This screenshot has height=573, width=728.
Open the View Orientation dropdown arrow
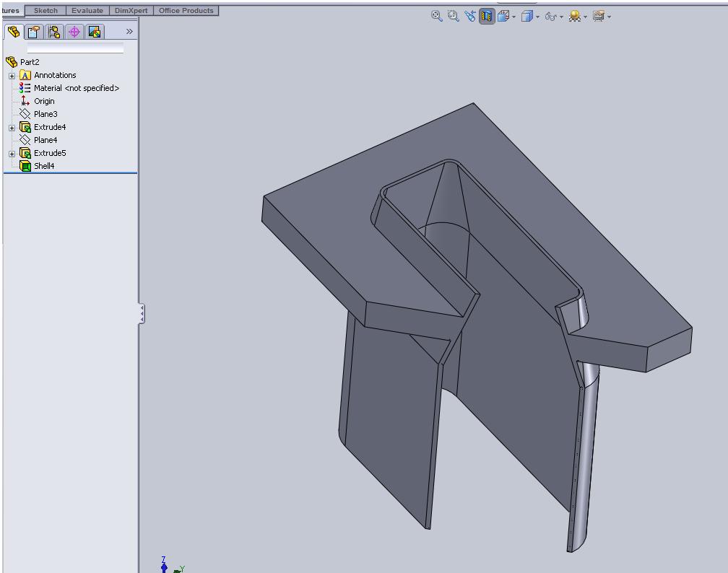pos(513,17)
